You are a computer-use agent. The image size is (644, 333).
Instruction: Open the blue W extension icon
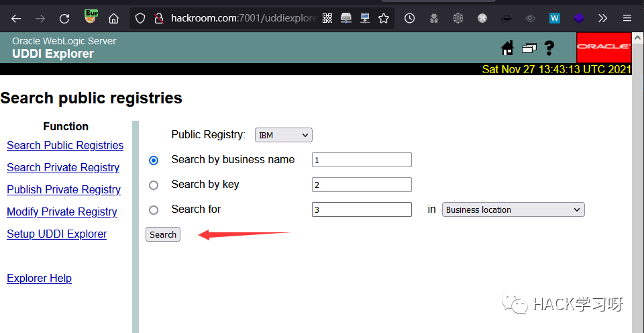click(x=555, y=18)
